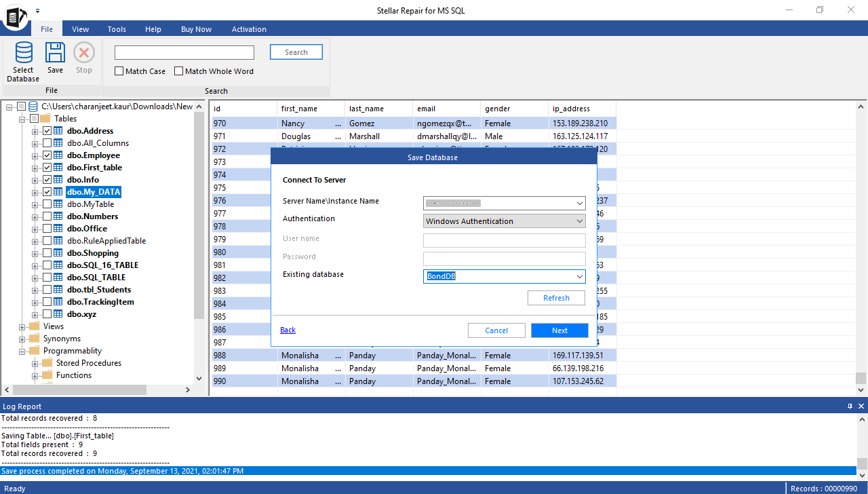Click the ip_address column header
The image size is (868, 494).
pyautogui.click(x=583, y=109)
